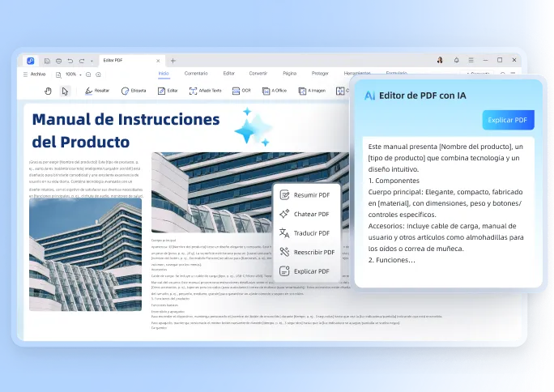Click the PDFelement app logo icon

31,61
